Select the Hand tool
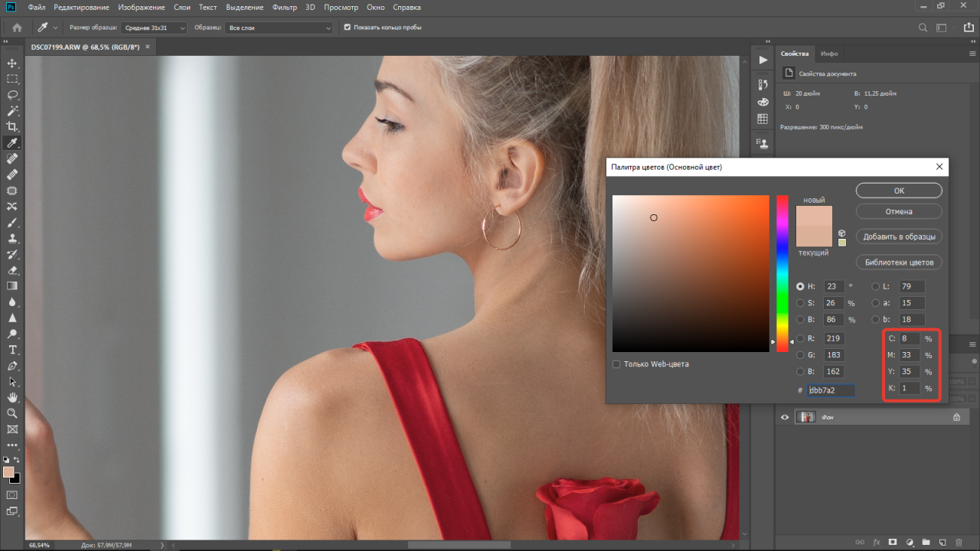The width and height of the screenshot is (980, 551). [x=12, y=397]
